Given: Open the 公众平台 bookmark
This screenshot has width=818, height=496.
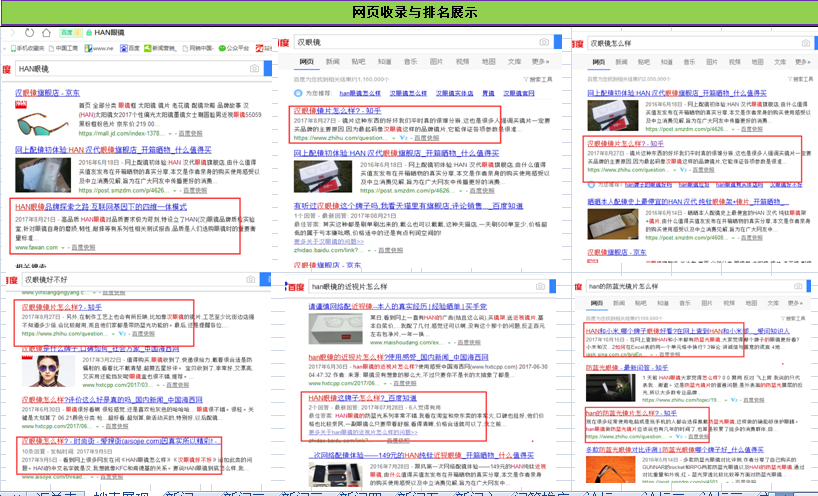Looking at the screenshot, I should coord(234,48).
